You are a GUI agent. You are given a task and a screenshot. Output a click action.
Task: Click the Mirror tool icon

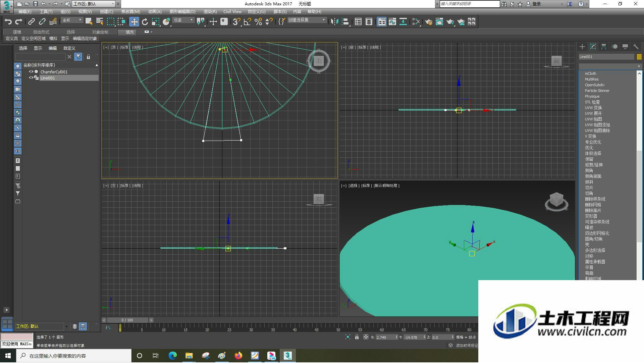pos(334,22)
